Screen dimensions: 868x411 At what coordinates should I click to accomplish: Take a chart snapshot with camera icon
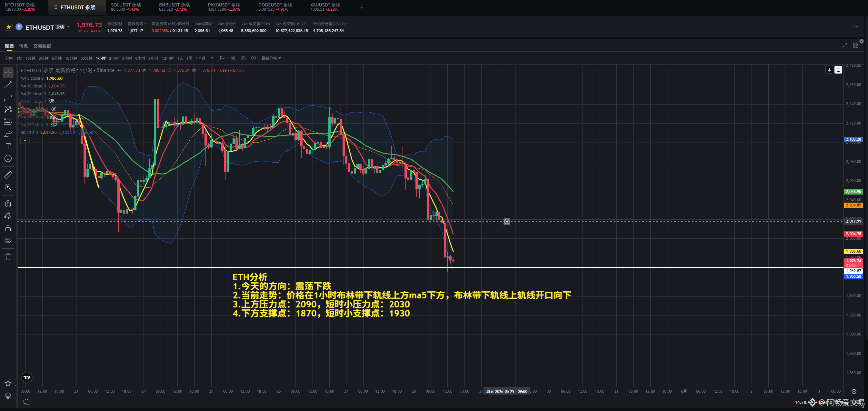point(243,58)
